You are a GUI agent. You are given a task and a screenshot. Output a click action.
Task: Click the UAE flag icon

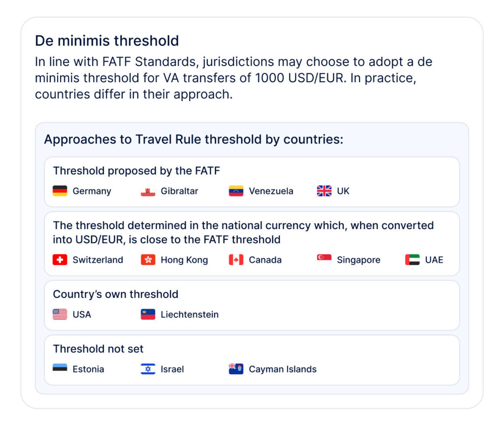point(412,260)
